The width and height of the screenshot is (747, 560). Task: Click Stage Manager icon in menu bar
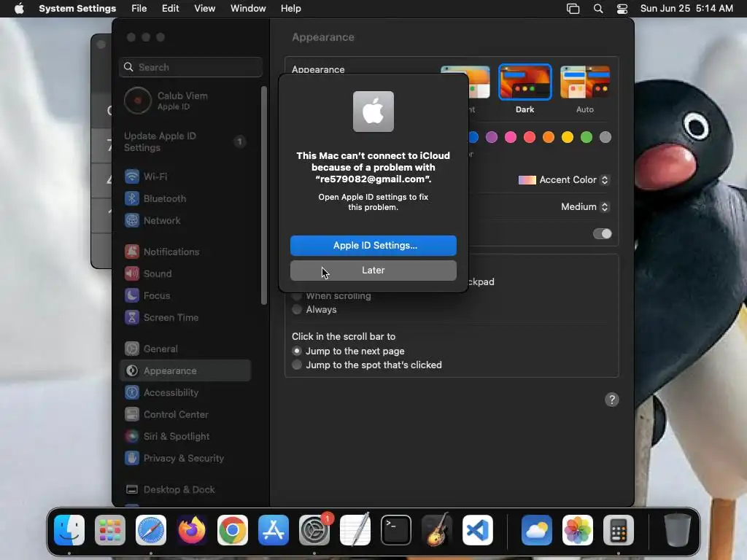tap(573, 9)
